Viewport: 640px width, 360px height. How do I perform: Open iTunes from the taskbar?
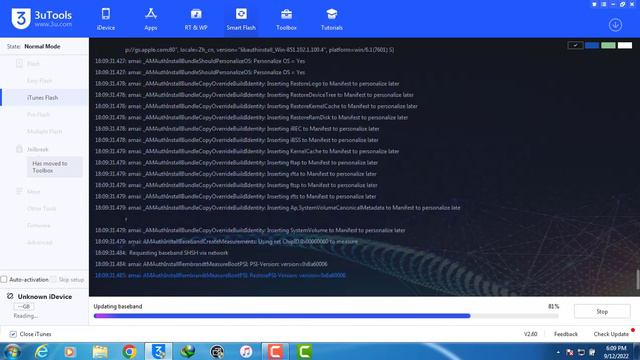[x=246, y=351]
